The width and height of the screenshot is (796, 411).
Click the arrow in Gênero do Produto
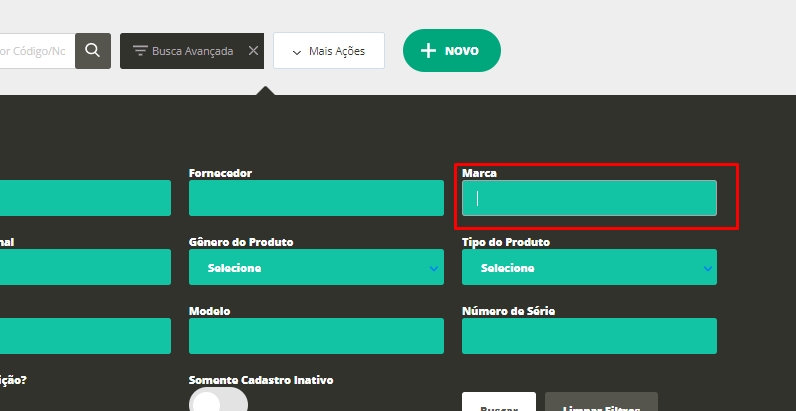[x=433, y=268]
